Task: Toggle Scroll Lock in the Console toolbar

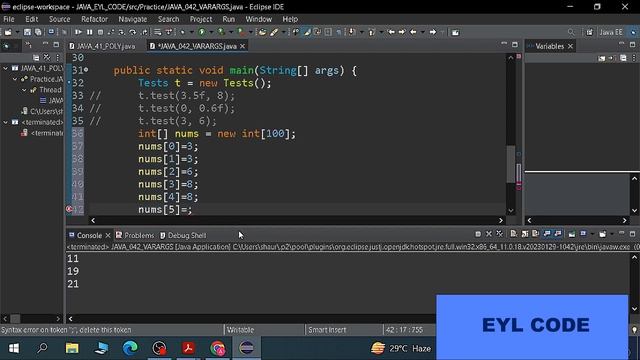Action: pos(525,234)
